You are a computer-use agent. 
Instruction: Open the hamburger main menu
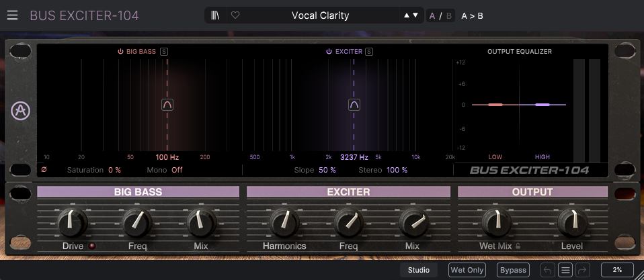pyautogui.click(x=12, y=15)
